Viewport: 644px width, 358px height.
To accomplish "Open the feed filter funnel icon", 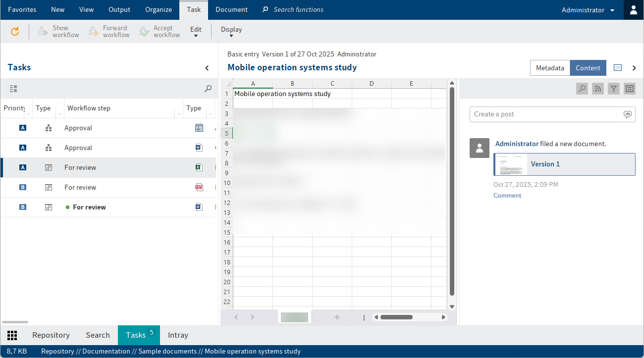I will [x=614, y=89].
